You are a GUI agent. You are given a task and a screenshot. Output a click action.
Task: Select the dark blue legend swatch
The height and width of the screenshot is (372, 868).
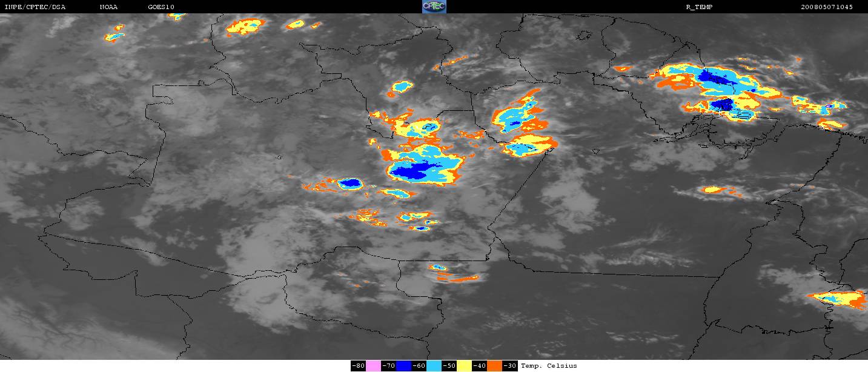(404, 366)
